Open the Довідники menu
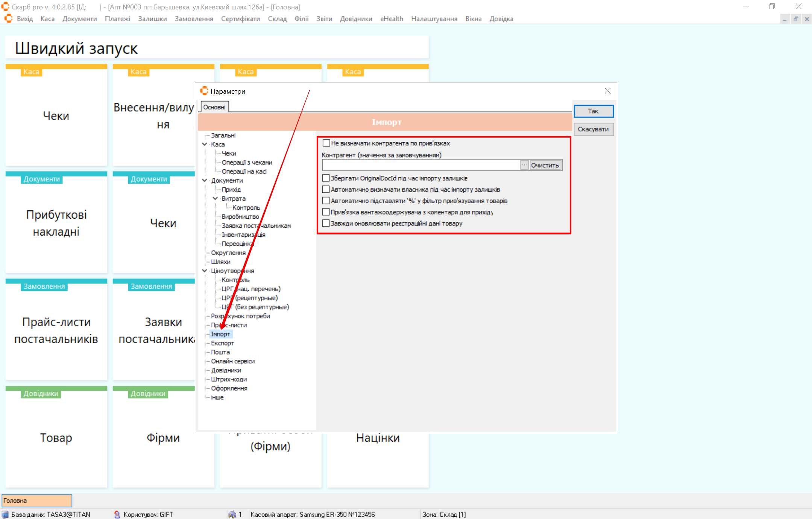Viewport: 812px width, 519px height. pyautogui.click(x=356, y=19)
